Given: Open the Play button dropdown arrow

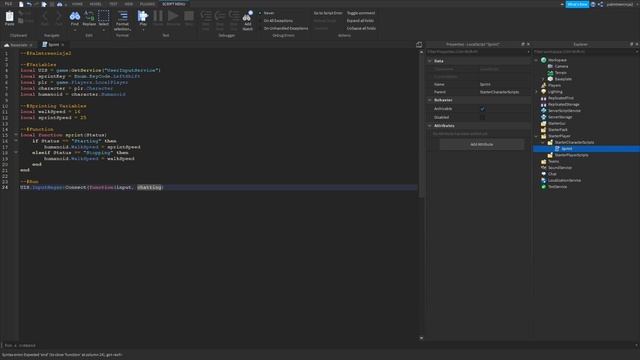Looking at the screenshot, I should point(143,29).
